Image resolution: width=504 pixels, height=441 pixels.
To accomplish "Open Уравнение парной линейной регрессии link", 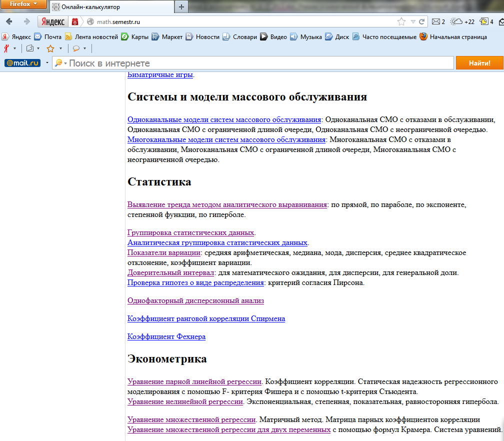I will click(194, 381).
